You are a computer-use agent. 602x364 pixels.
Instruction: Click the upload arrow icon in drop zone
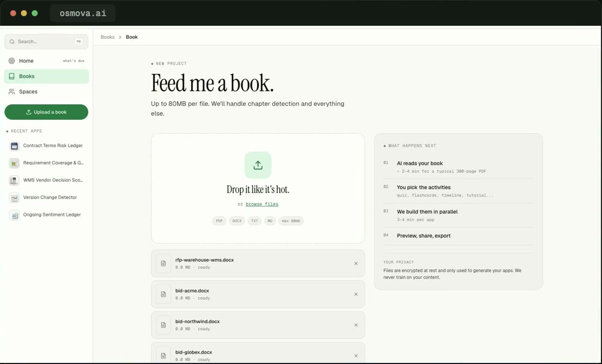point(258,165)
